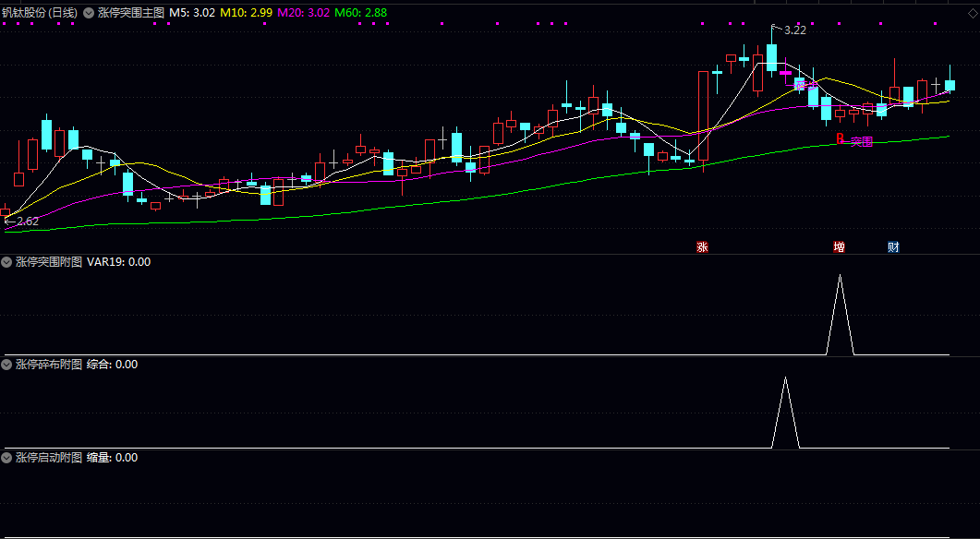Select the white M5: 3.02 average label
The width and height of the screenshot is (980, 539).
tap(192, 13)
